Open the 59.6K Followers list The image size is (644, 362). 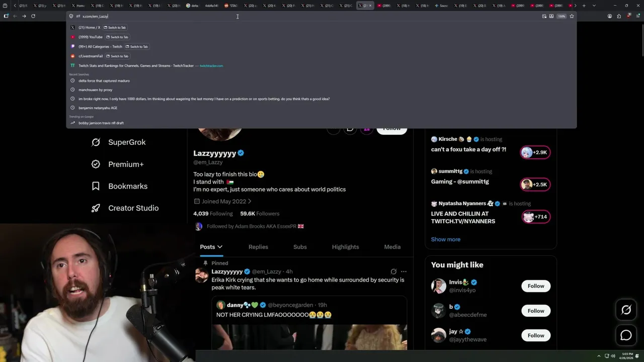(x=260, y=214)
